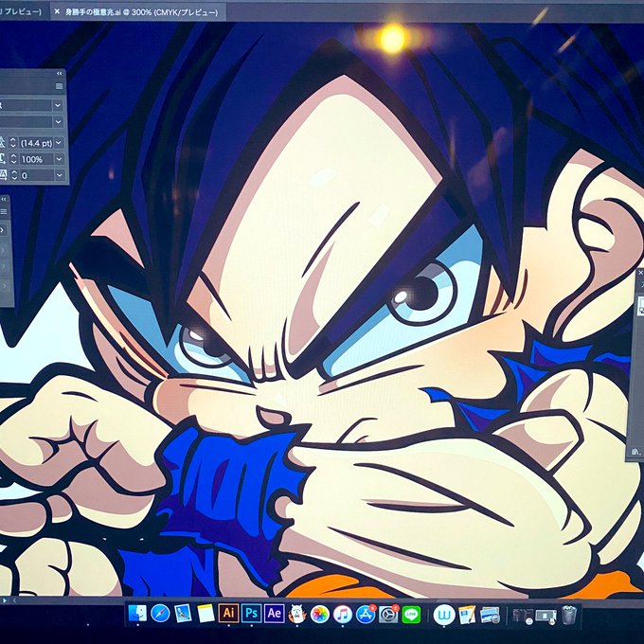Open the font family dropdown arrow
Viewport: 644px width, 644px height.
tap(58, 105)
